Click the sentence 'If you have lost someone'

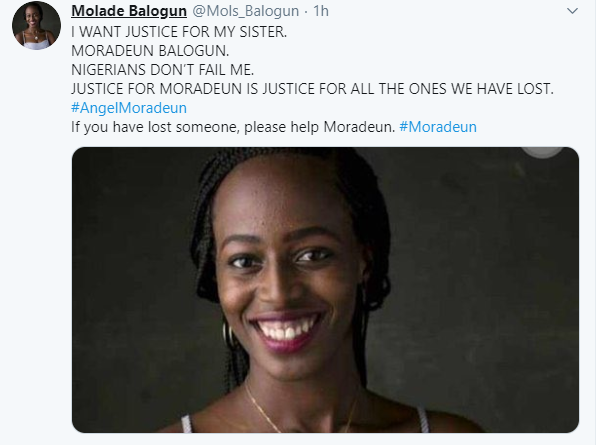pos(155,127)
